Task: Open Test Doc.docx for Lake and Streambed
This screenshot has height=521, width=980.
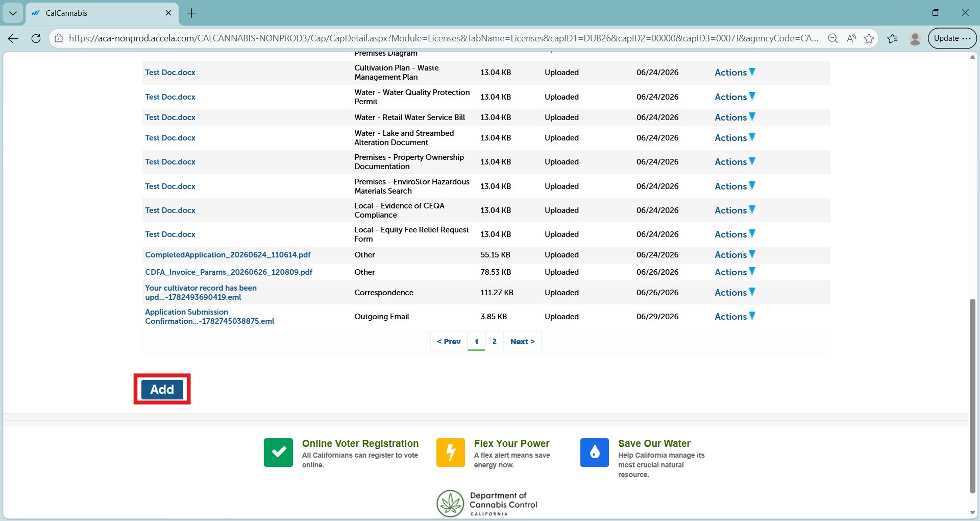Action: 170,138
